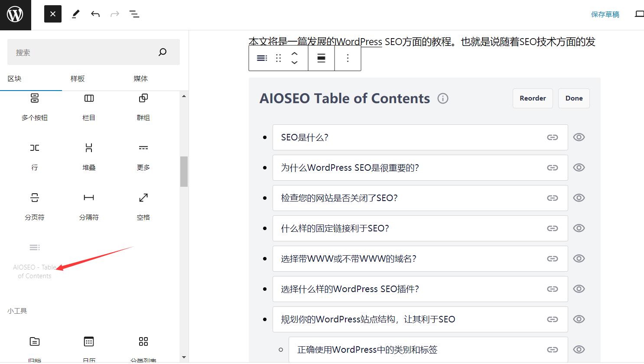
Task: Edit anchor link for 为什么WordPress SEO是很重要的?
Action: point(552,168)
